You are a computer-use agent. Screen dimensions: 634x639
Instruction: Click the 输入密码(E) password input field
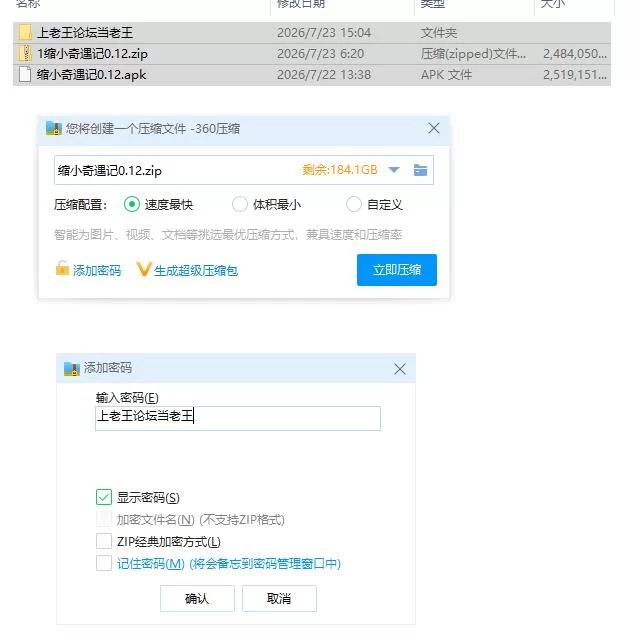tap(238, 418)
